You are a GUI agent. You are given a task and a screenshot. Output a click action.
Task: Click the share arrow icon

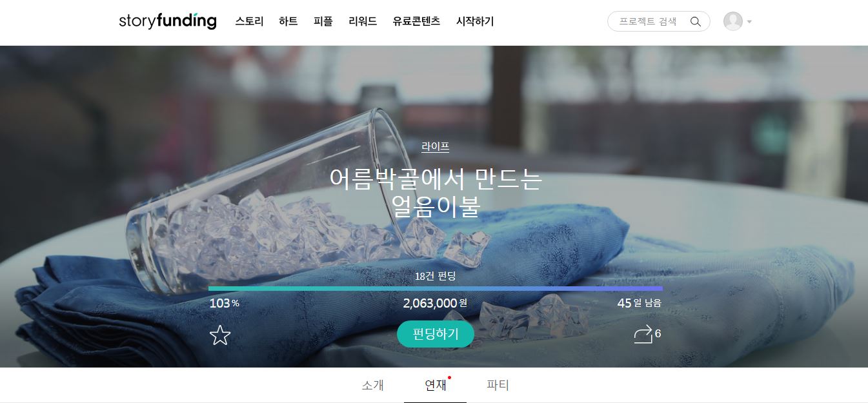pyautogui.click(x=643, y=334)
